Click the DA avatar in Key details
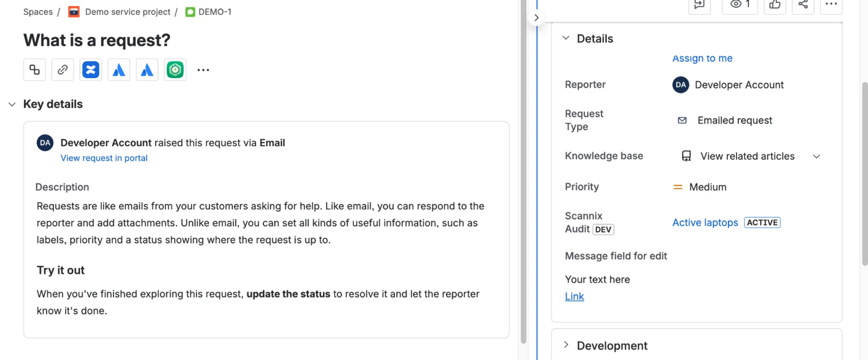This screenshot has width=868, height=360. (x=45, y=143)
